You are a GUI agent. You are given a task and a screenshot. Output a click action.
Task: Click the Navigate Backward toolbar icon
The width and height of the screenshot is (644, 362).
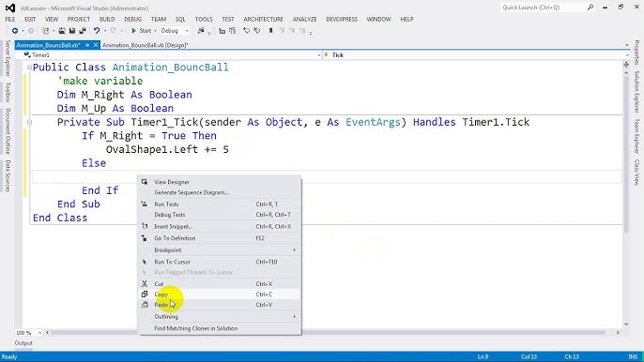15,31
